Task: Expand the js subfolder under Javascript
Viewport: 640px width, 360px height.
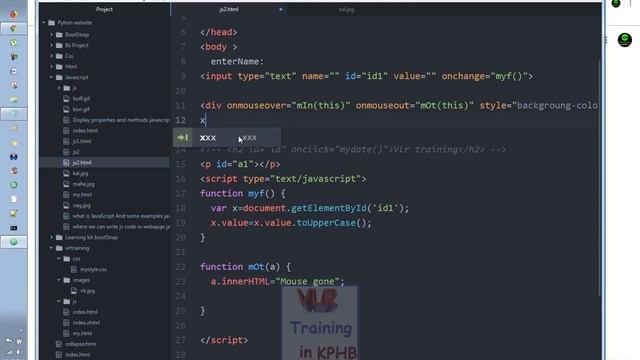Action: tap(59, 88)
